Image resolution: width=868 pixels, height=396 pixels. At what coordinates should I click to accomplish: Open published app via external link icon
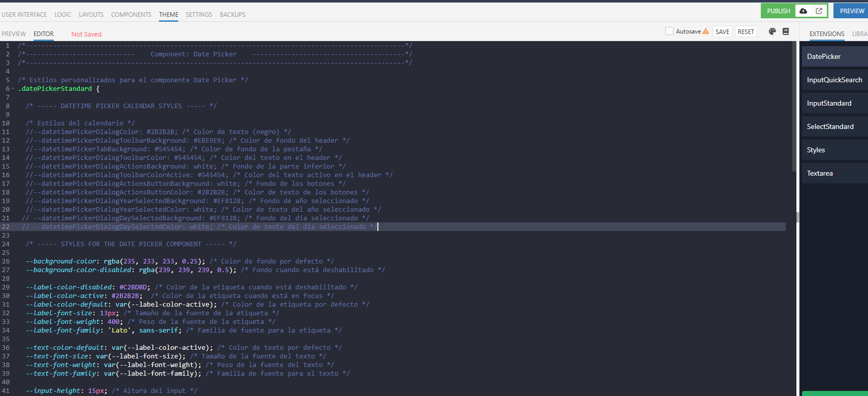coord(819,11)
